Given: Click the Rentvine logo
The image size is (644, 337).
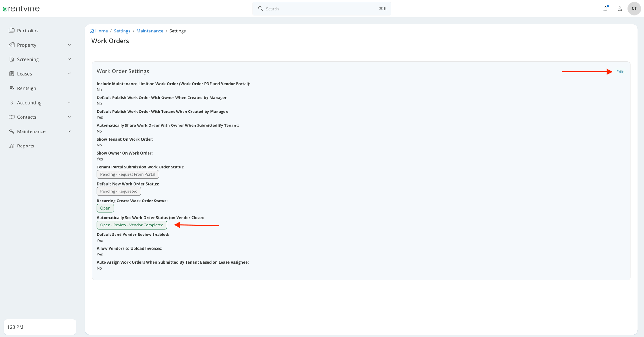Looking at the screenshot, I should pyautogui.click(x=21, y=8).
